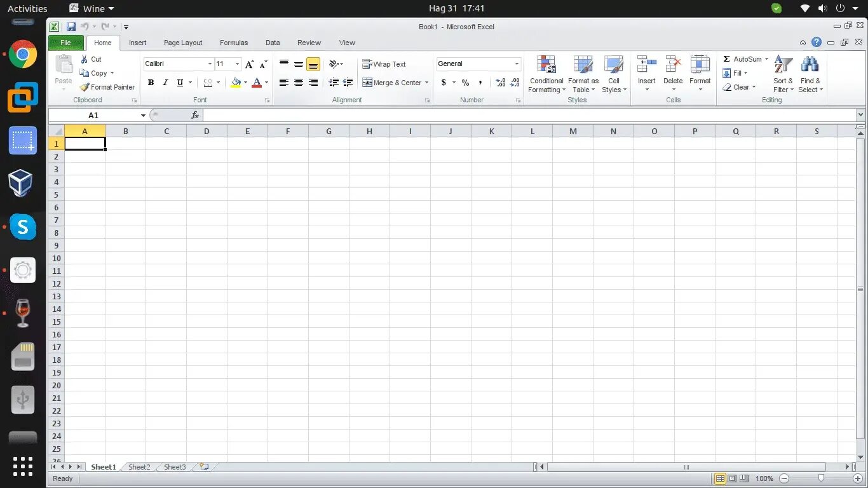Click the Insert Function fx icon
The width and height of the screenshot is (868, 488).
[x=195, y=115]
